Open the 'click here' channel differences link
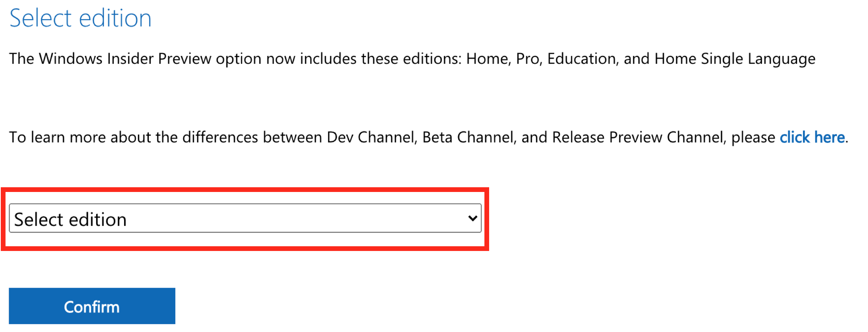868x332 pixels. [812, 137]
